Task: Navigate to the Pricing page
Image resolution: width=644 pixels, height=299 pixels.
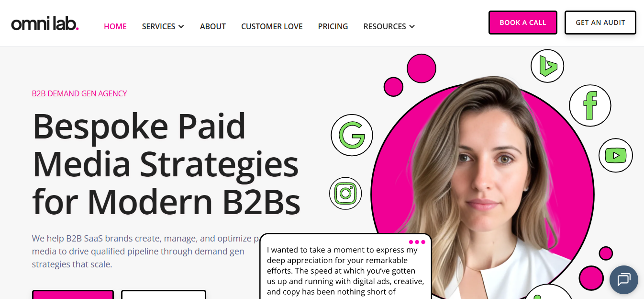Action: [333, 26]
